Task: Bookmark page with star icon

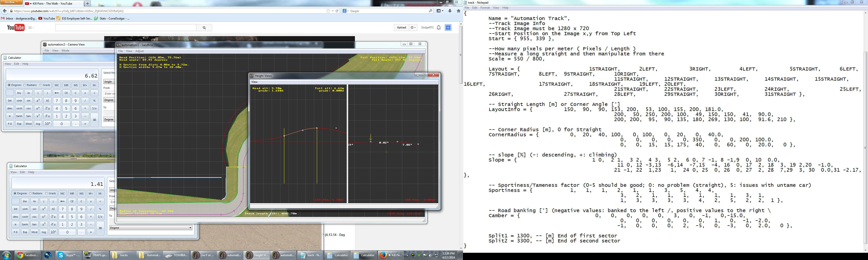Action: 328,11
